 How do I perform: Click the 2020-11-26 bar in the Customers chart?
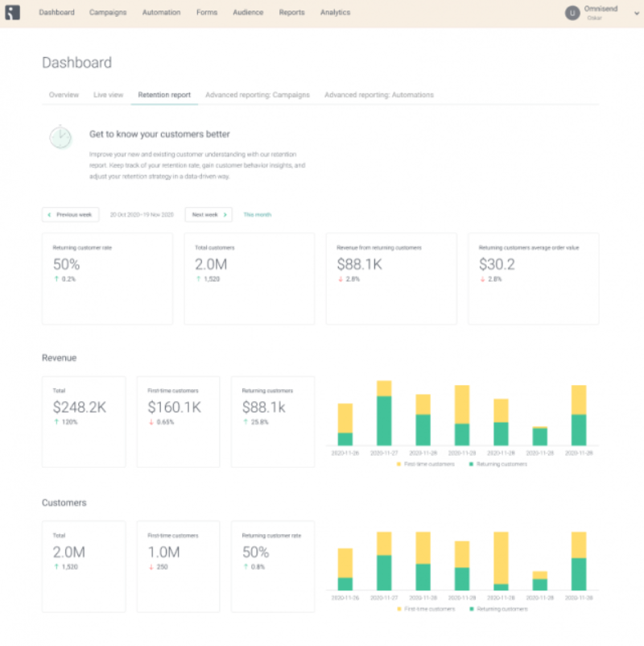point(345,569)
